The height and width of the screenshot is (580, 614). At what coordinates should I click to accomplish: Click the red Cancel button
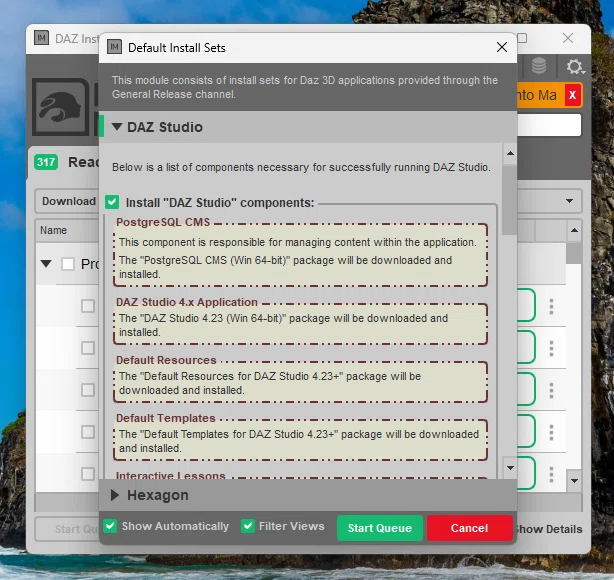[x=470, y=528]
